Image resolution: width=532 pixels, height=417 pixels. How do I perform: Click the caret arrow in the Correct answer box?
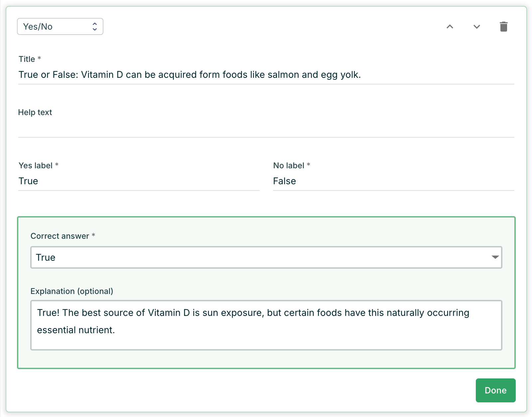[495, 257]
